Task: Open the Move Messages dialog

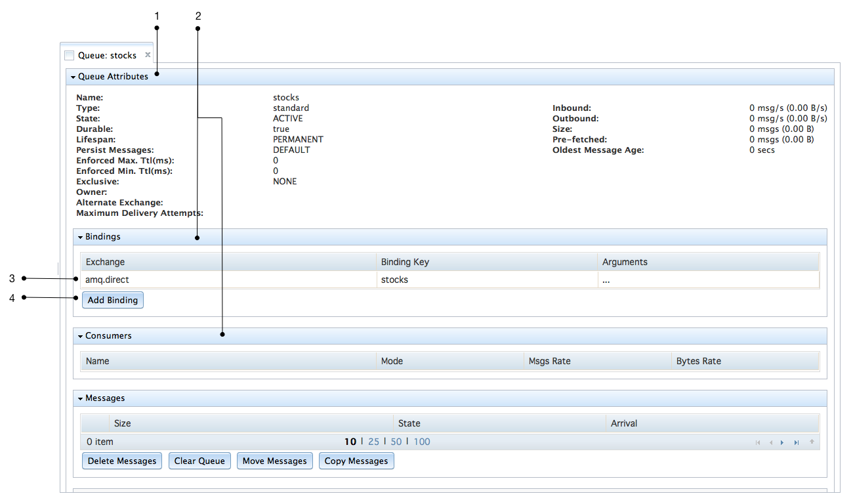Action: pos(274,461)
